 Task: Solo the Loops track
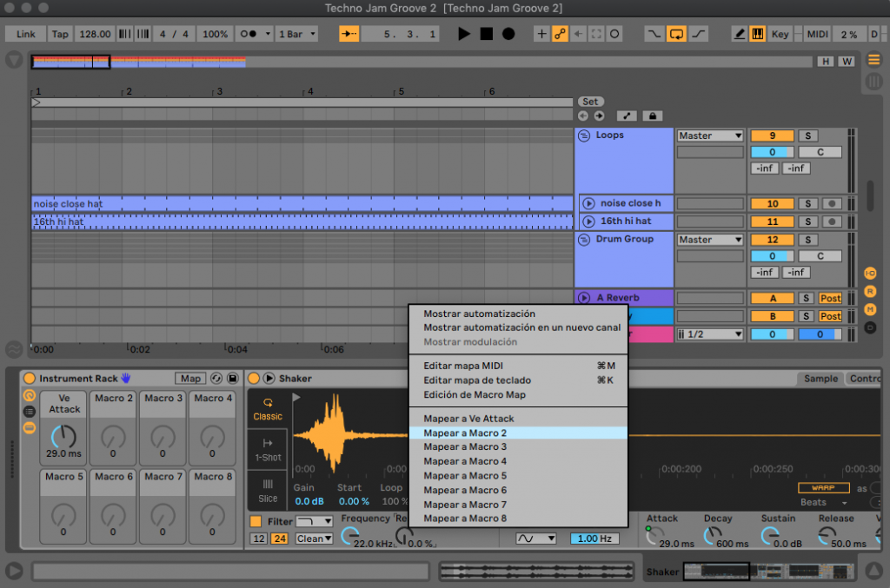807,135
